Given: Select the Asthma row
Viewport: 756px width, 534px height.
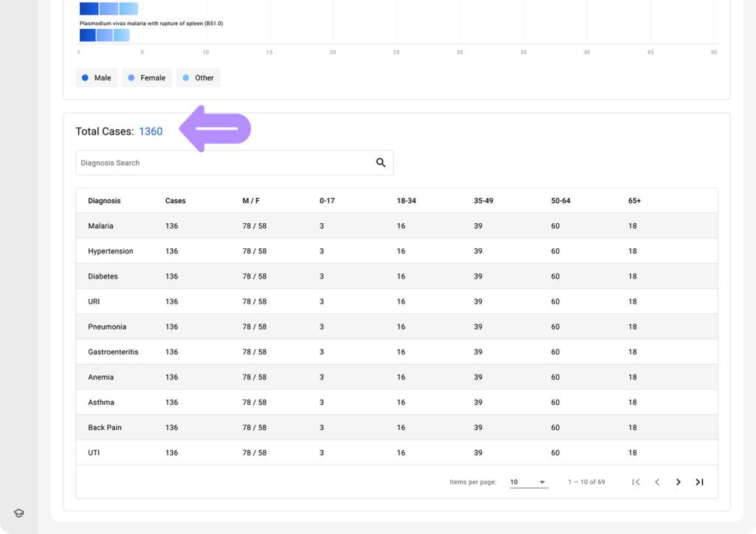Looking at the screenshot, I should (x=396, y=402).
